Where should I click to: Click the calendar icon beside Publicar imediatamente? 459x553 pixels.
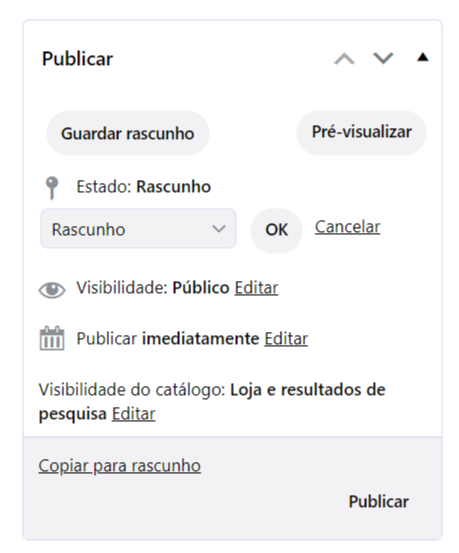point(52,338)
